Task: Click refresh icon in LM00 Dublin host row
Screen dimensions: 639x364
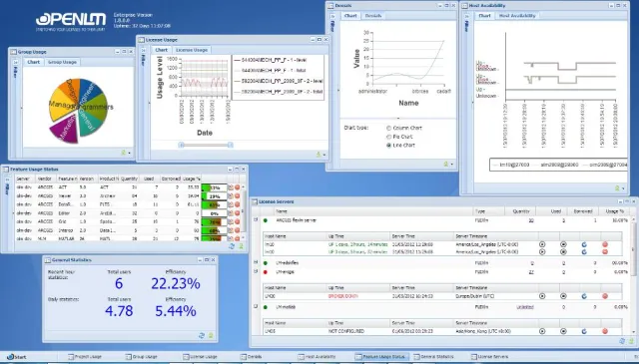Action: [584, 296]
